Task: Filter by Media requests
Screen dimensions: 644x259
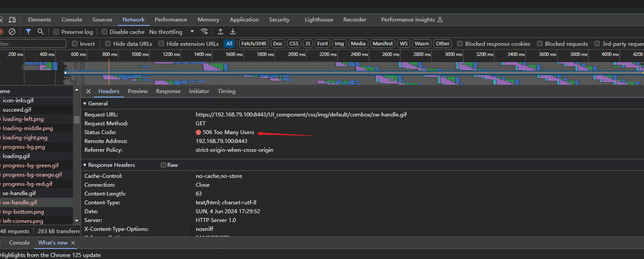Action: 358,44
